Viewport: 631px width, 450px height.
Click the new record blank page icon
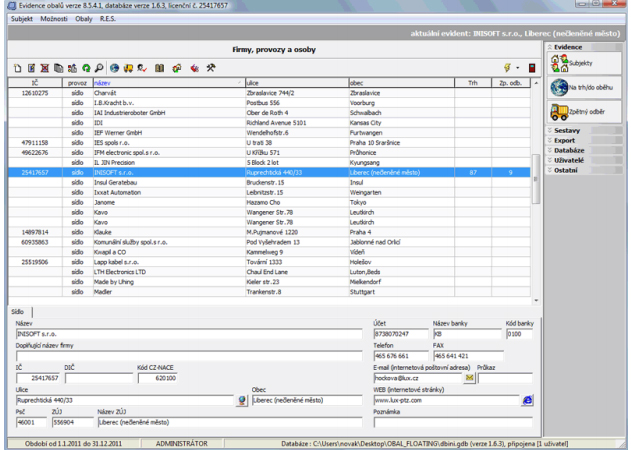point(18,68)
